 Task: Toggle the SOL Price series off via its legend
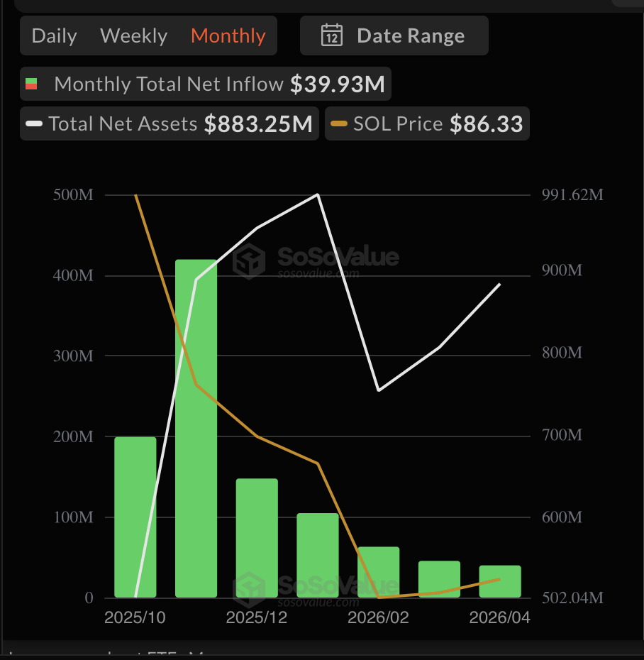point(340,123)
